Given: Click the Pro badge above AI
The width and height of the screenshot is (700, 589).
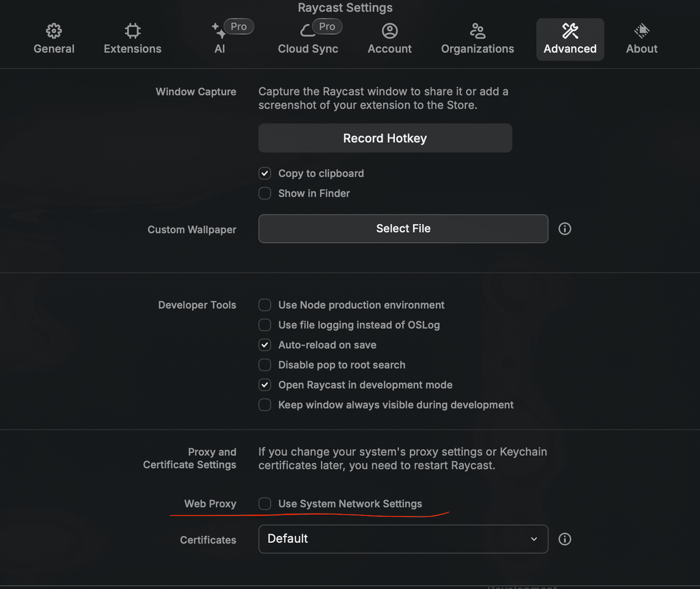Looking at the screenshot, I should (239, 26).
